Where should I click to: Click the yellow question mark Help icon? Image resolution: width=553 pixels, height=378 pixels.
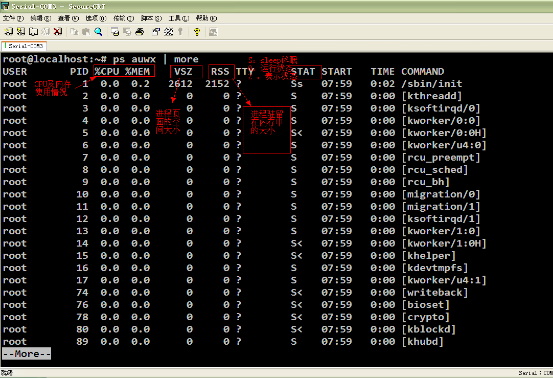coord(197,32)
